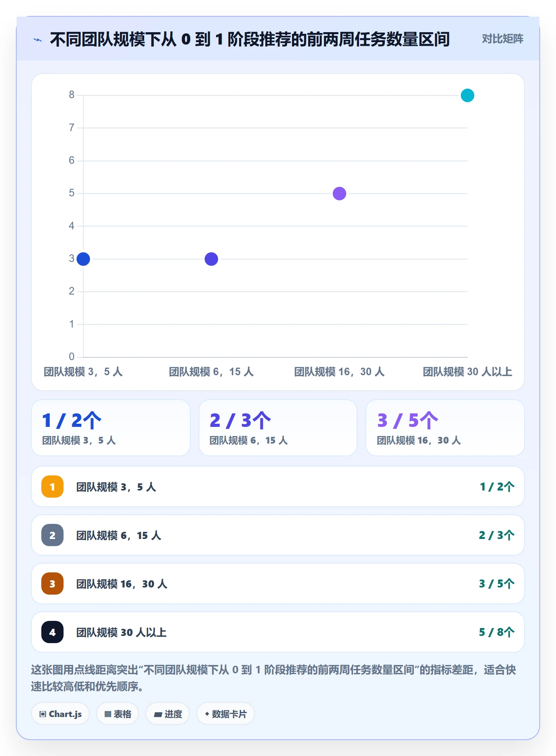Select list row 团队规模 6，15 人
556x756 pixels.
pyautogui.click(x=278, y=535)
